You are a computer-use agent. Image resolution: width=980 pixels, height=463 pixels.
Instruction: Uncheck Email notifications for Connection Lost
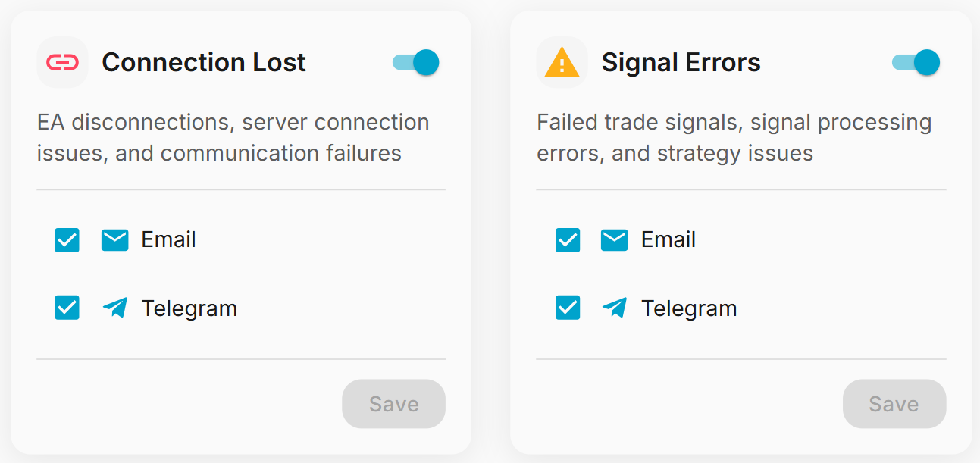click(x=67, y=239)
